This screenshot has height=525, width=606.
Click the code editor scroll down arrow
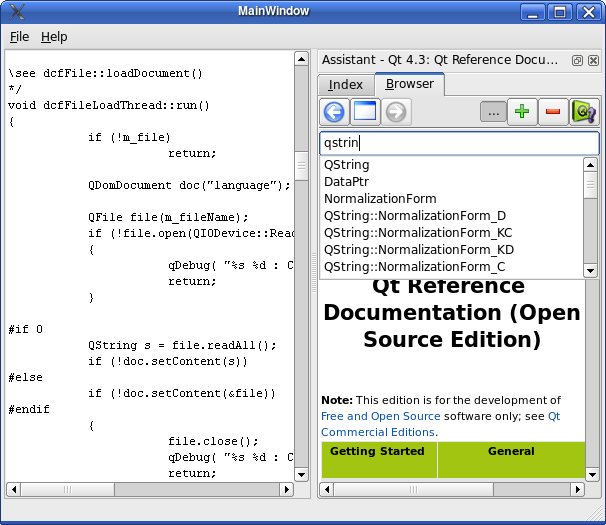(301, 474)
